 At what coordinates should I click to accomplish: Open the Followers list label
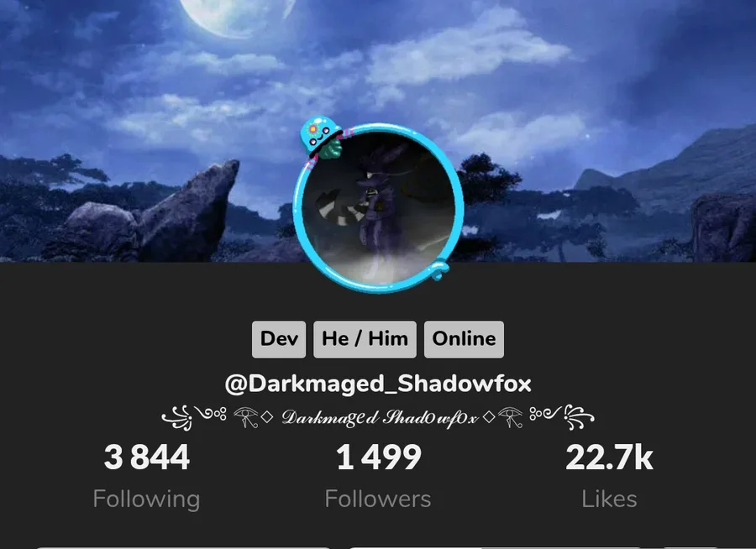tap(378, 499)
